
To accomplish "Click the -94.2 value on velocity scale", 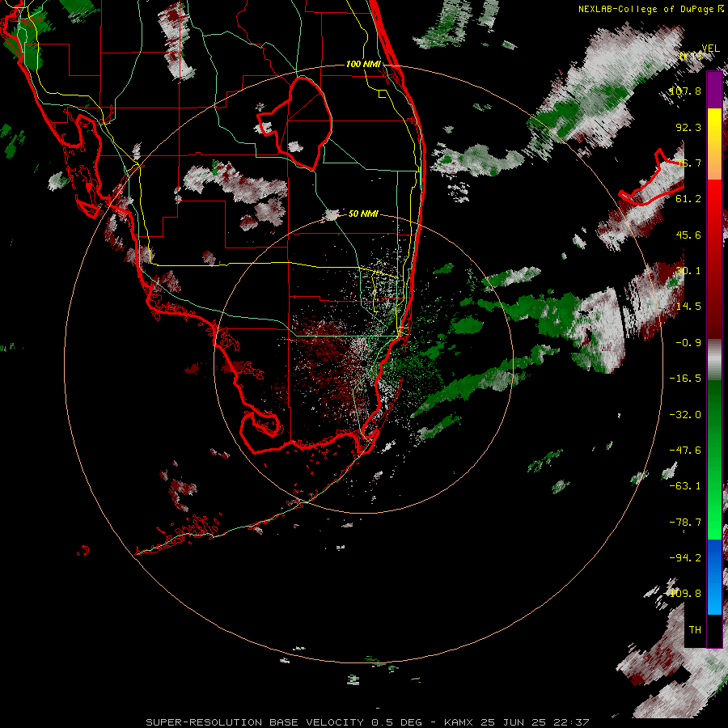I will coord(685,558).
